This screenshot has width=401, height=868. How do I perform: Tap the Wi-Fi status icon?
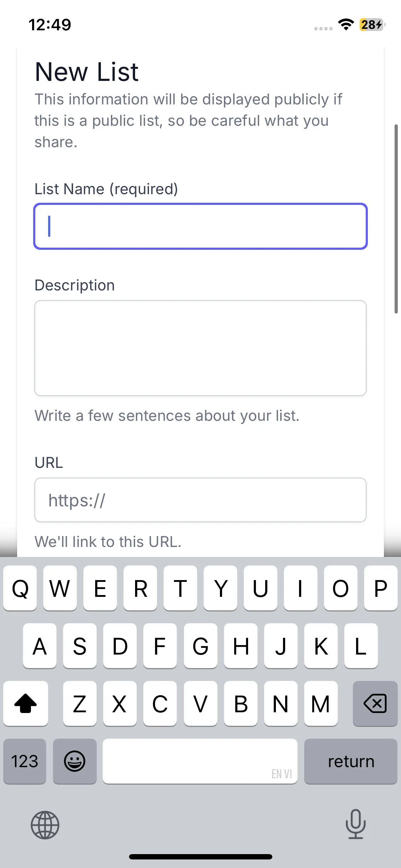[x=346, y=25]
